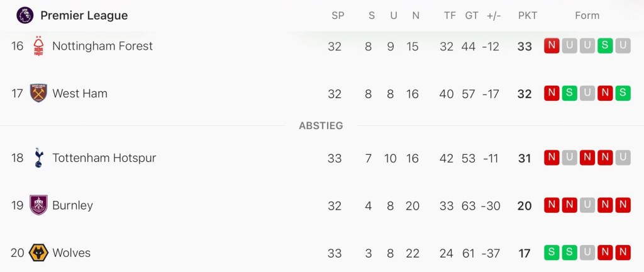
Task: Click Wolves' first green S form badge
Action: [552, 253]
